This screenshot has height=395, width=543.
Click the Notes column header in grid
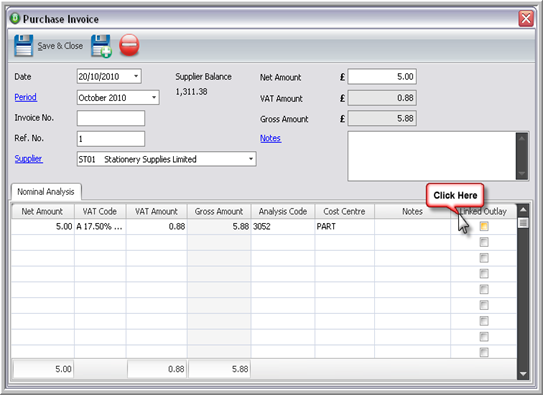(x=412, y=211)
